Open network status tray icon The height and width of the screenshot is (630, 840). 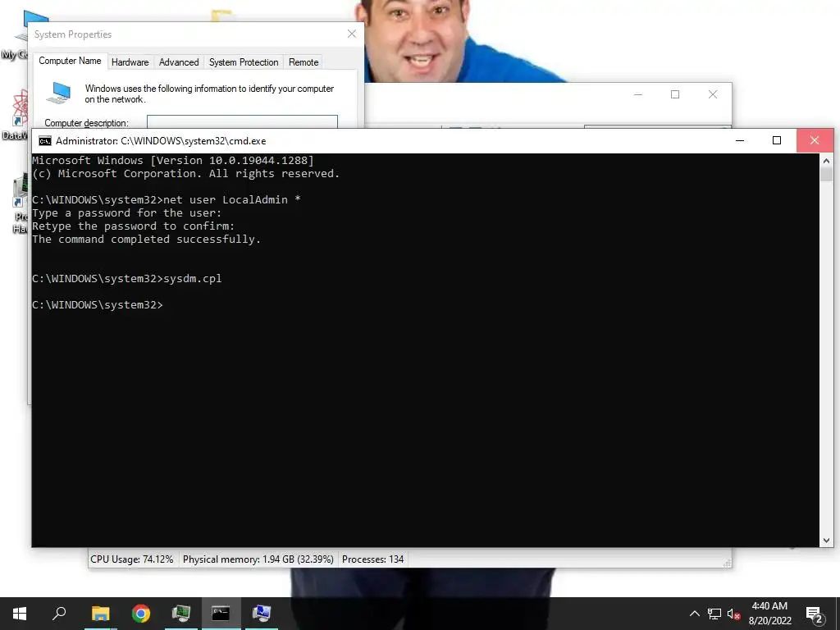click(714, 614)
